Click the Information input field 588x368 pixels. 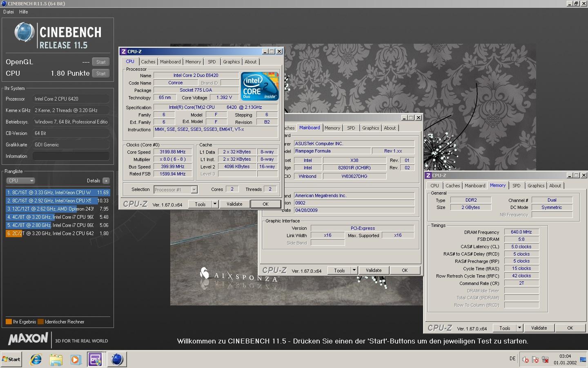coord(71,156)
